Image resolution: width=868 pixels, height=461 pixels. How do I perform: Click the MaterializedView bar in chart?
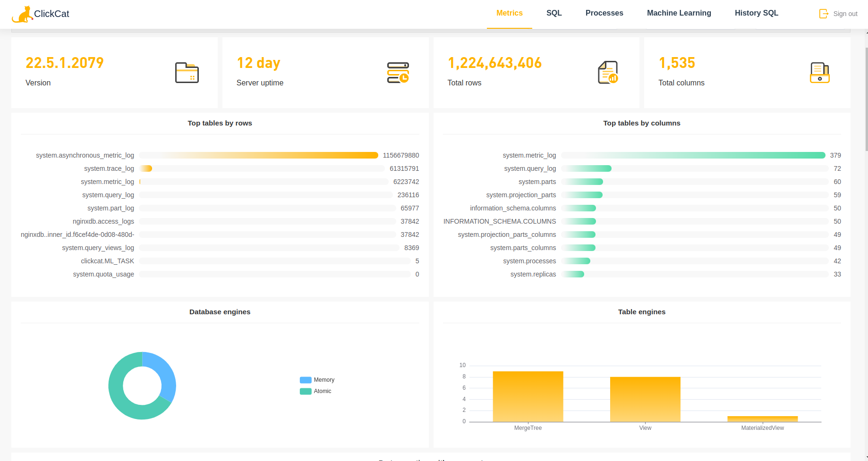coord(763,419)
